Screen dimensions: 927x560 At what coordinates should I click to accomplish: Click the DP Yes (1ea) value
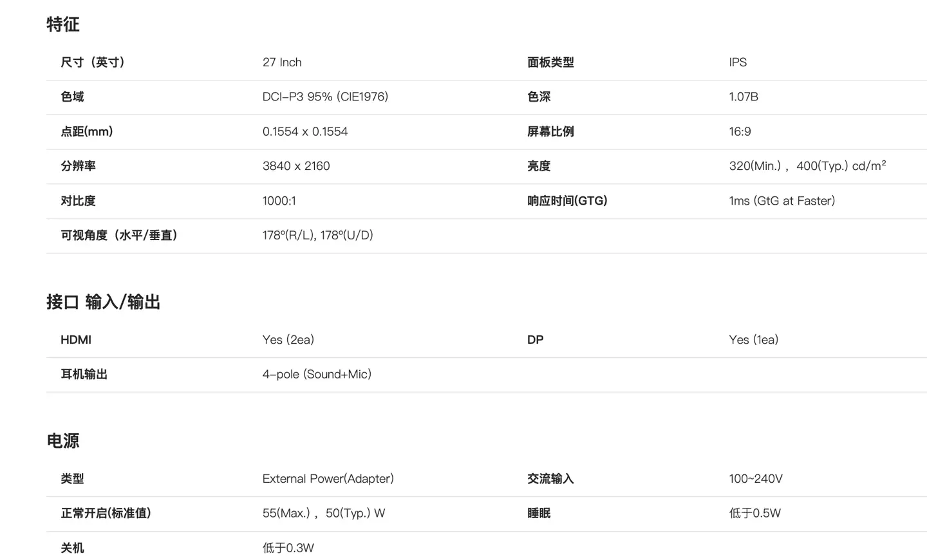pos(754,340)
